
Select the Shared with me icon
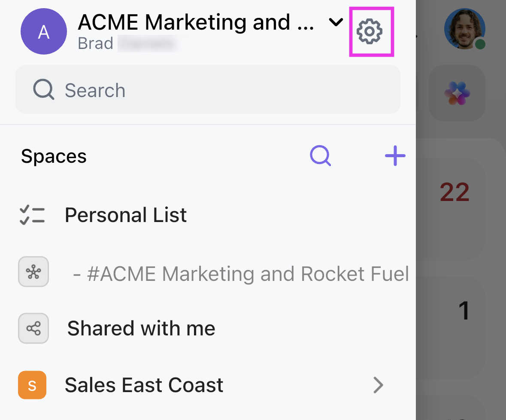[33, 328]
